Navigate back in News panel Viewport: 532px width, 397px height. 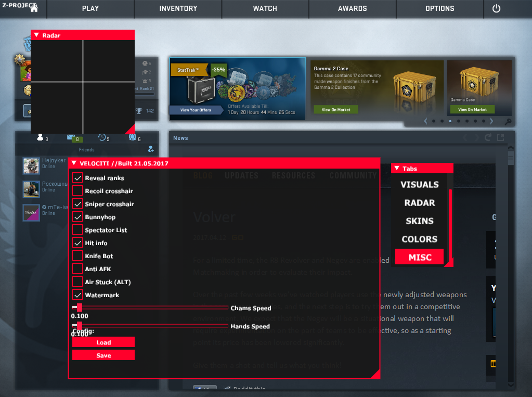pyautogui.click(x=465, y=137)
